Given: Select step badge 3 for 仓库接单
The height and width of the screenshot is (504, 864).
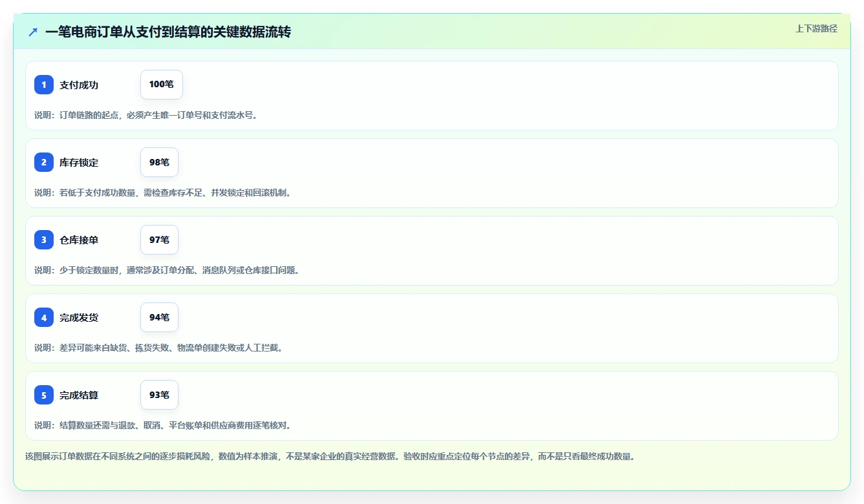Looking at the screenshot, I should [44, 240].
